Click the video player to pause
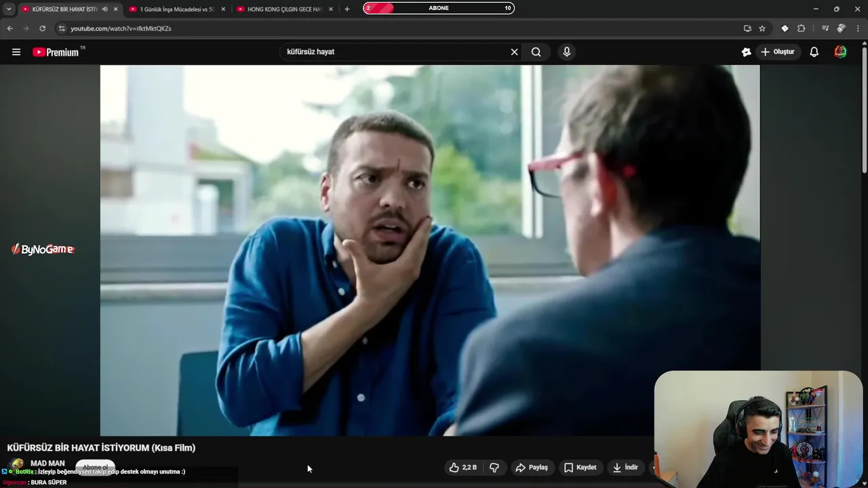This screenshot has height=488, width=868. [x=430, y=250]
